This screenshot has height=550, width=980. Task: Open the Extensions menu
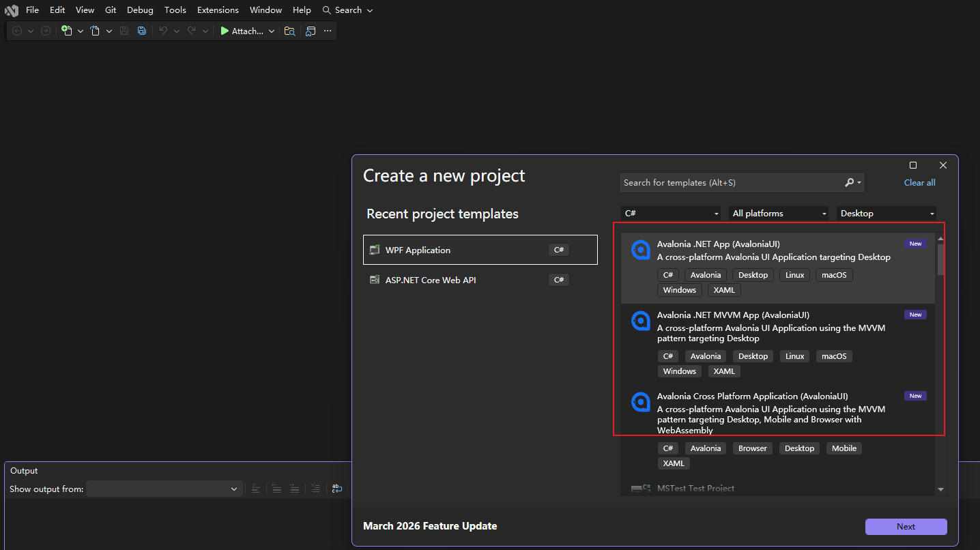pos(218,10)
